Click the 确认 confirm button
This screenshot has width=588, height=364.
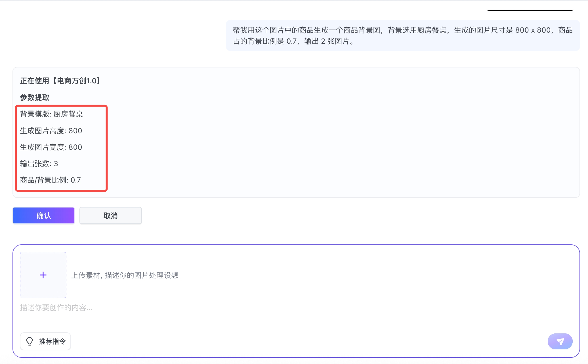point(44,215)
